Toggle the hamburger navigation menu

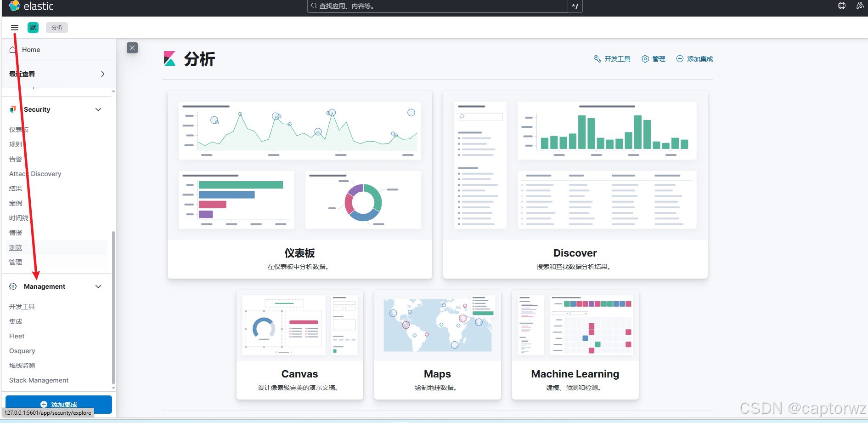[15, 28]
